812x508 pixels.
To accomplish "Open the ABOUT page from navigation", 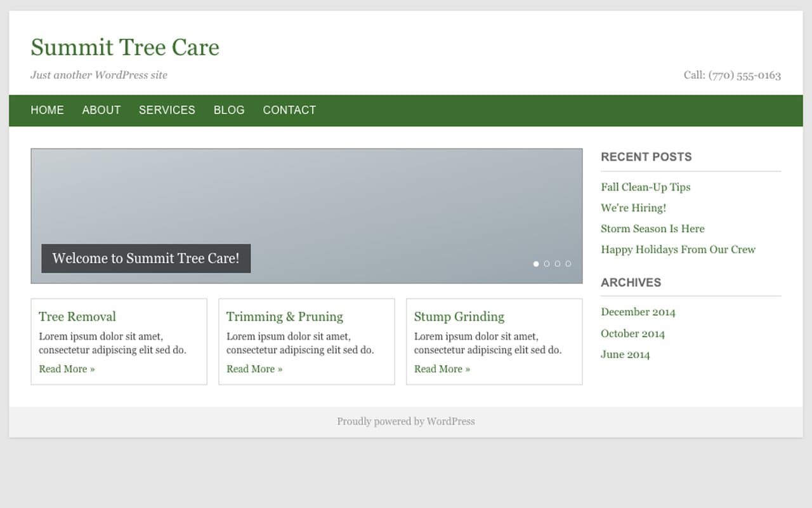I will (x=101, y=110).
